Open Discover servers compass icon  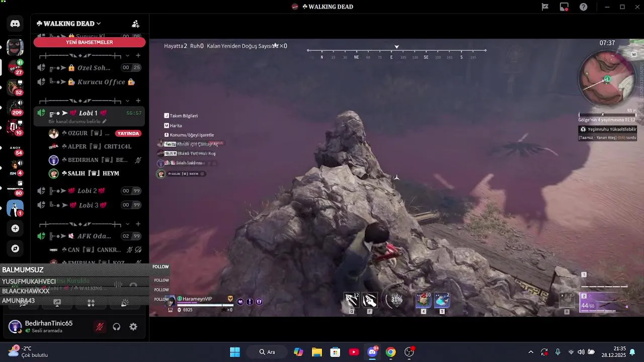pyautogui.click(x=15, y=248)
